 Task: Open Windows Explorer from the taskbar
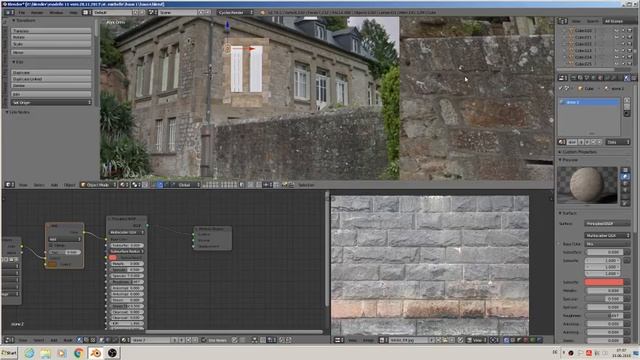pyautogui.click(x=45, y=353)
